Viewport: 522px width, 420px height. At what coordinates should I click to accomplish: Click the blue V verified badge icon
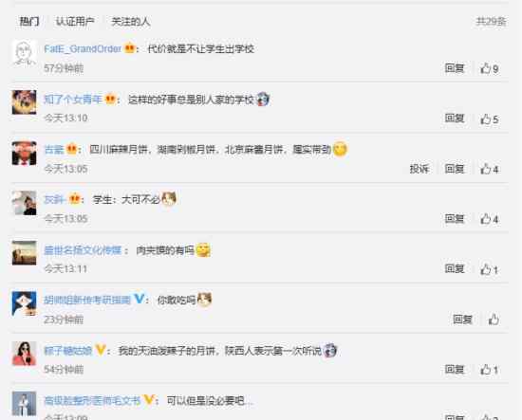(x=140, y=299)
